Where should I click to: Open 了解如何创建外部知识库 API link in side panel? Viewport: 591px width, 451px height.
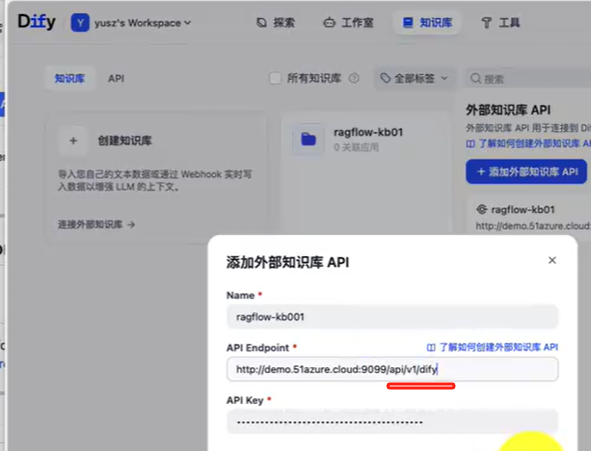[528, 144]
